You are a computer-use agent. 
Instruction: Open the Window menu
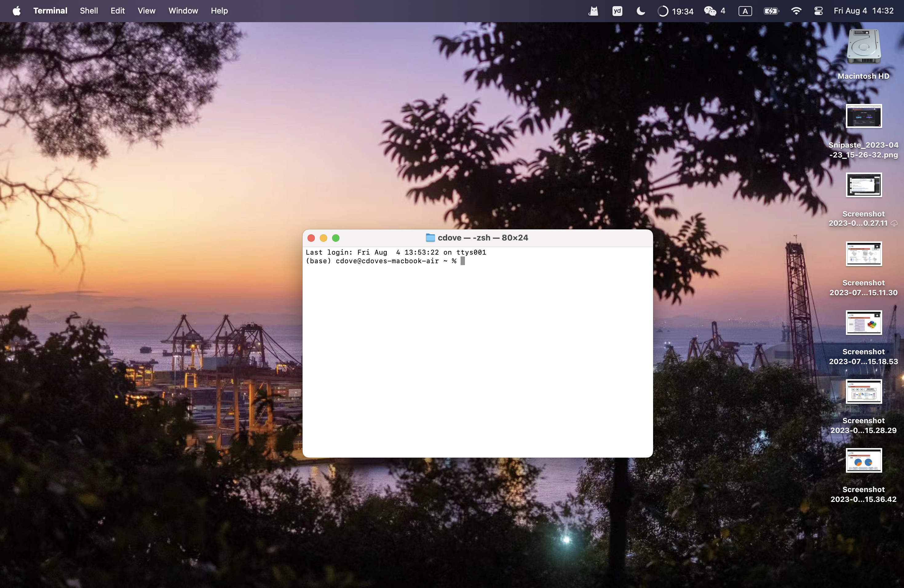pyautogui.click(x=183, y=11)
